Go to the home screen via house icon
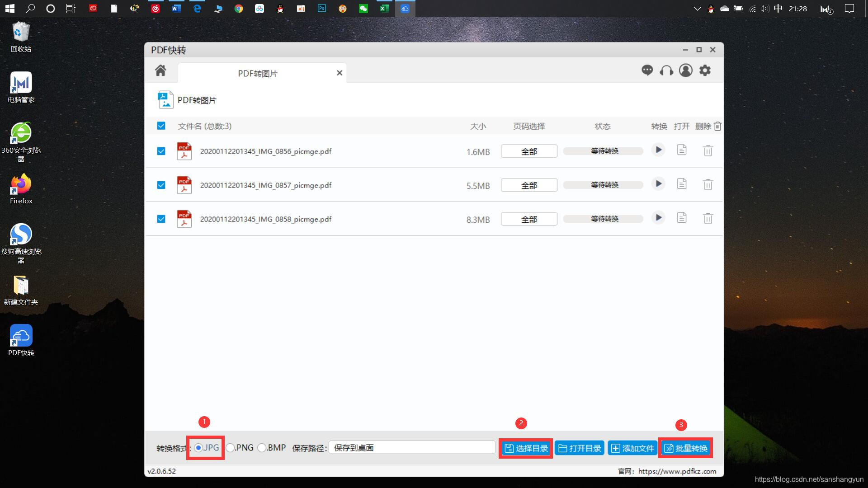Screen dimensions: 868x488 pos(160,70)
